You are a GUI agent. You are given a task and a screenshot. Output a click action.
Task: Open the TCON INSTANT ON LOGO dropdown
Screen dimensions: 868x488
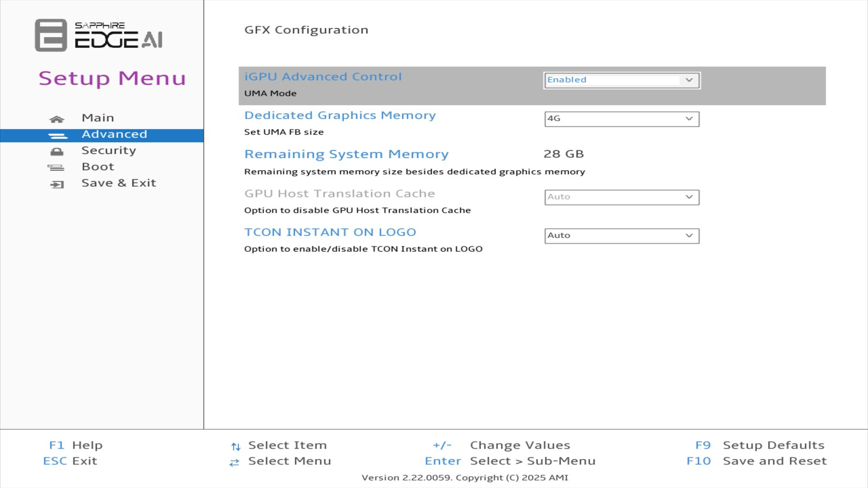point(622,236)
